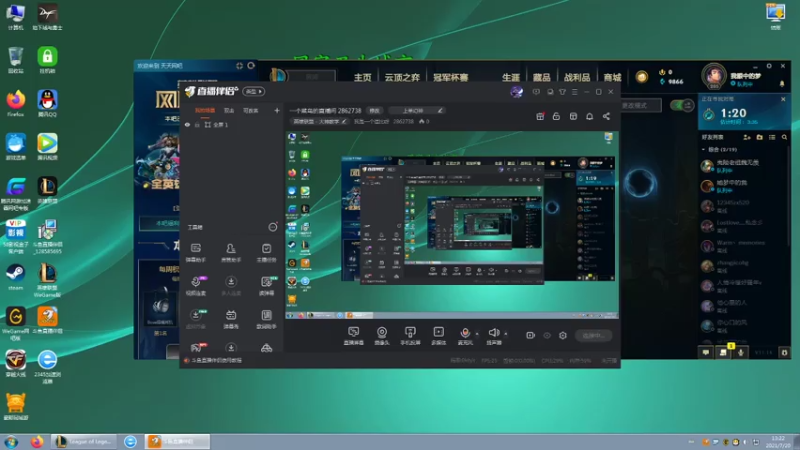This screenshot has width=800, height=450.
Task: Open chat icon at bottom of League friends panel
Action: (x=706, y=352)
